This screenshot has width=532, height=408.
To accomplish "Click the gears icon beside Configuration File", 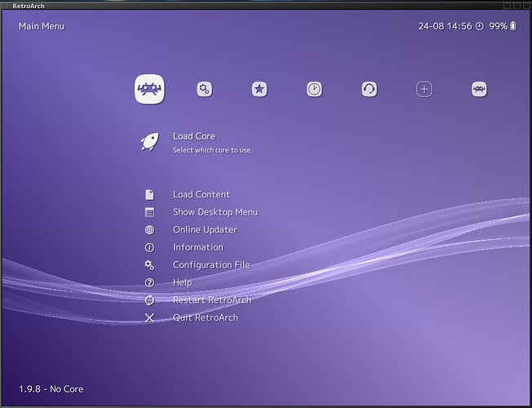I will tap(149, 265).
